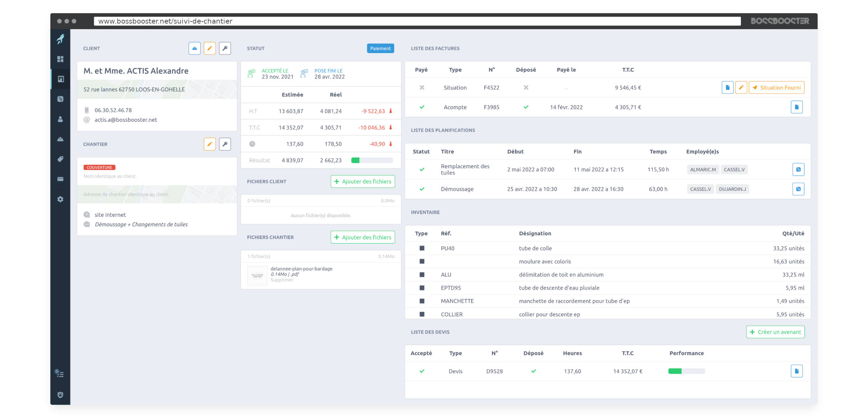Click the ACCEPTÉ LE date label
Screen dimensions: 868x418
click(275, 70)
